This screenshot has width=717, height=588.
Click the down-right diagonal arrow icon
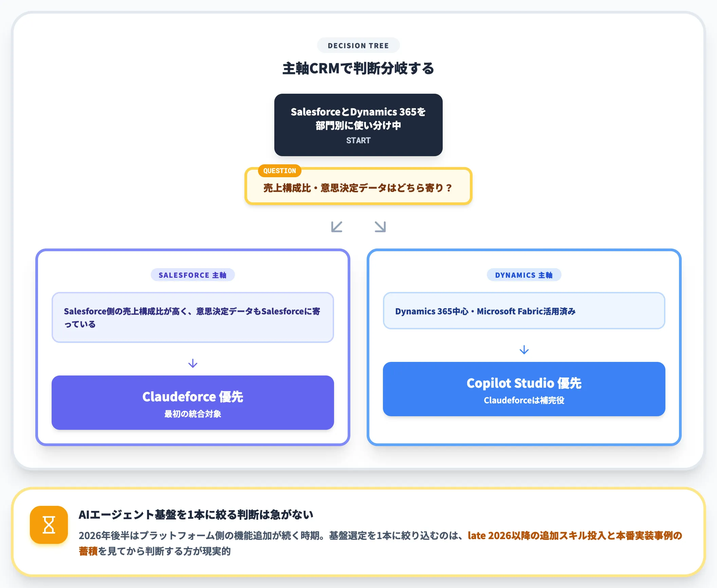click(380, 227)
